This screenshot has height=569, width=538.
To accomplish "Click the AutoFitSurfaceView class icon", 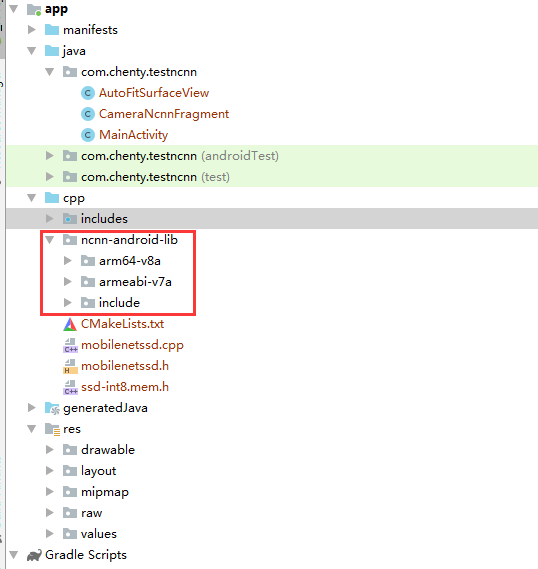I will tap(87, 93).
